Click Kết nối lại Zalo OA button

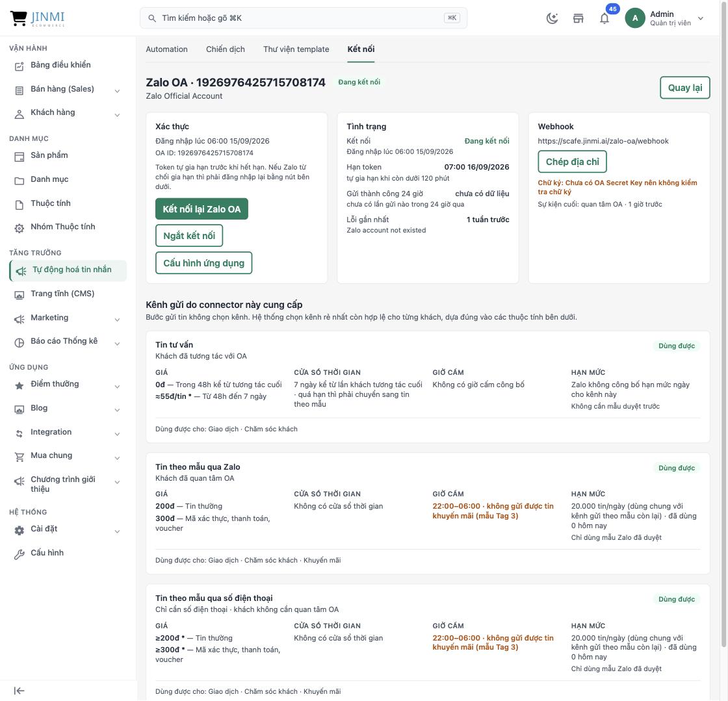pyautogui.click(x=201, y=209)
